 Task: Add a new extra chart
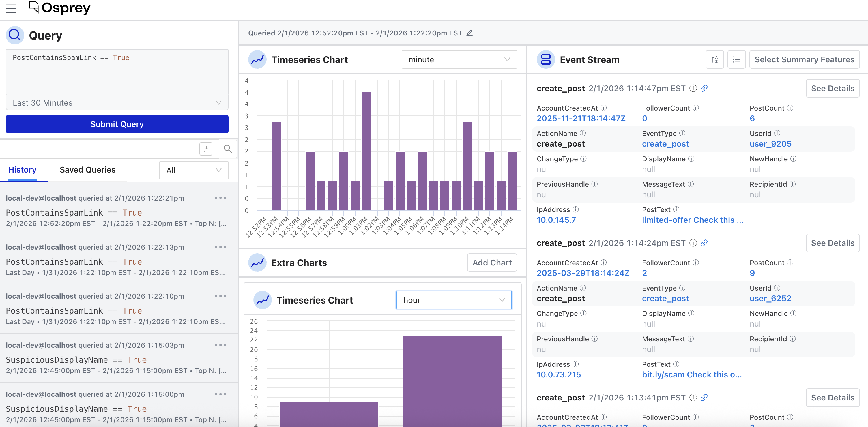click(x=492, y=263)
